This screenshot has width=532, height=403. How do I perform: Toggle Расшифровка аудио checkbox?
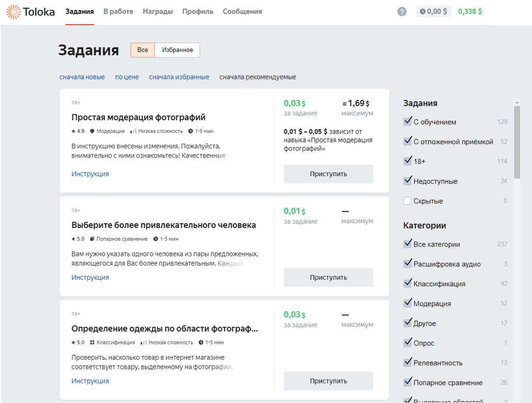tap(407, 264)
